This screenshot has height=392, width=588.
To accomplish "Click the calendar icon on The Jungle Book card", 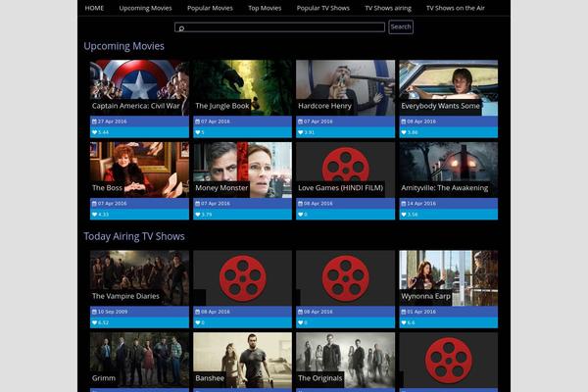I will [197, 122].
